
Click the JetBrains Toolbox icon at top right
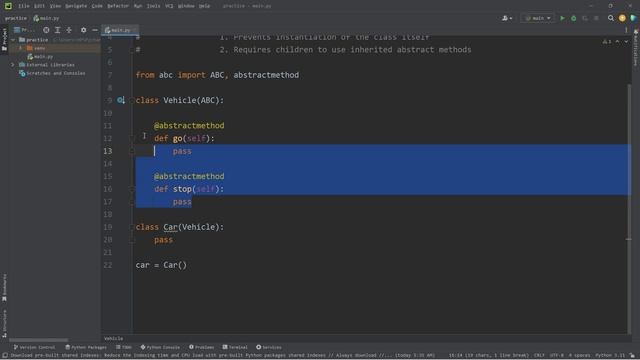(x=633, y=18)
